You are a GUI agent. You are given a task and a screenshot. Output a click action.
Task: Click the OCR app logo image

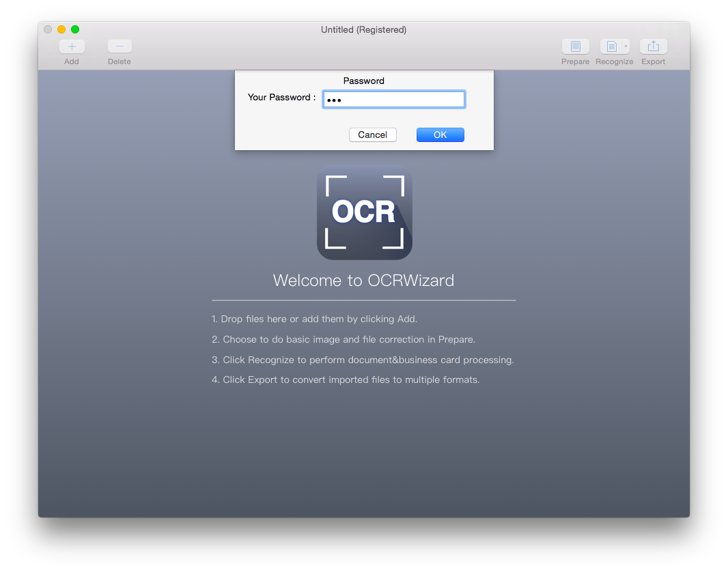coord(365,212)
